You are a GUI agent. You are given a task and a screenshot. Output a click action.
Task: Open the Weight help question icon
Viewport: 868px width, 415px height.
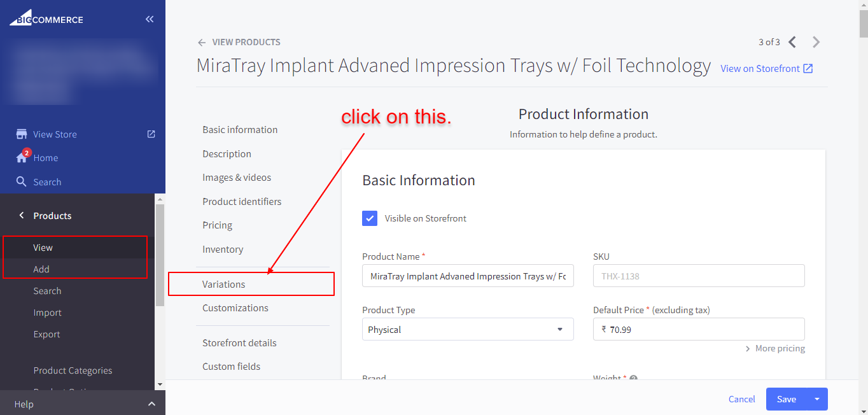tap(633, 378)
